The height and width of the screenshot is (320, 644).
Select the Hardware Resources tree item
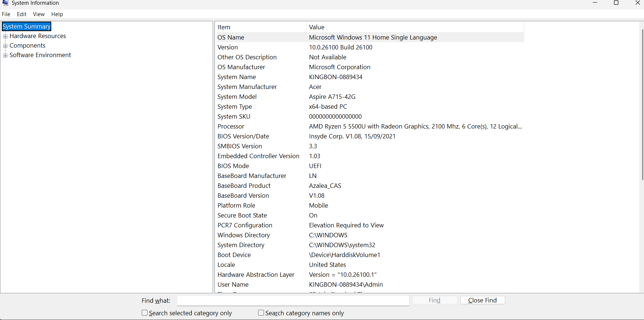pos(38,36)
